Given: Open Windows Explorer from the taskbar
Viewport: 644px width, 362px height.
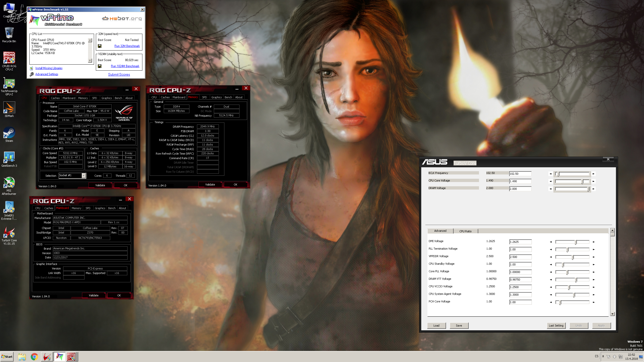Looking at the screenshot, I should [22, 357].
